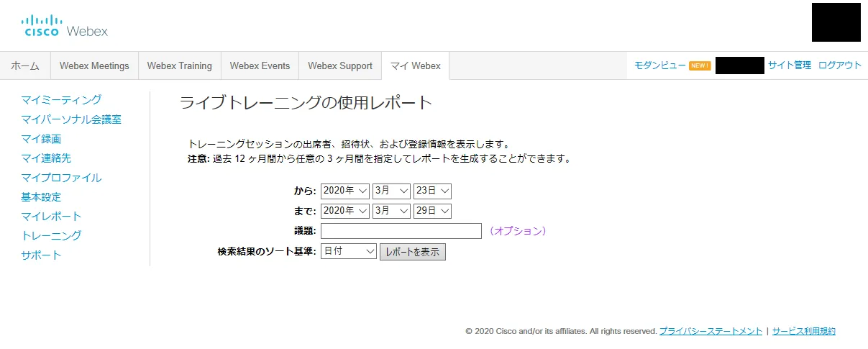Image resolution: width=868 pixels, height=349 pixels.
Task: Open マイレポート in the sidebar
Action: pos(51,216)
